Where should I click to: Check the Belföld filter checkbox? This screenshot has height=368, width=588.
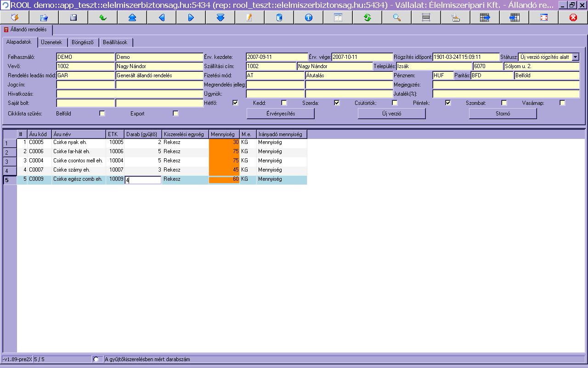(102, 114)
